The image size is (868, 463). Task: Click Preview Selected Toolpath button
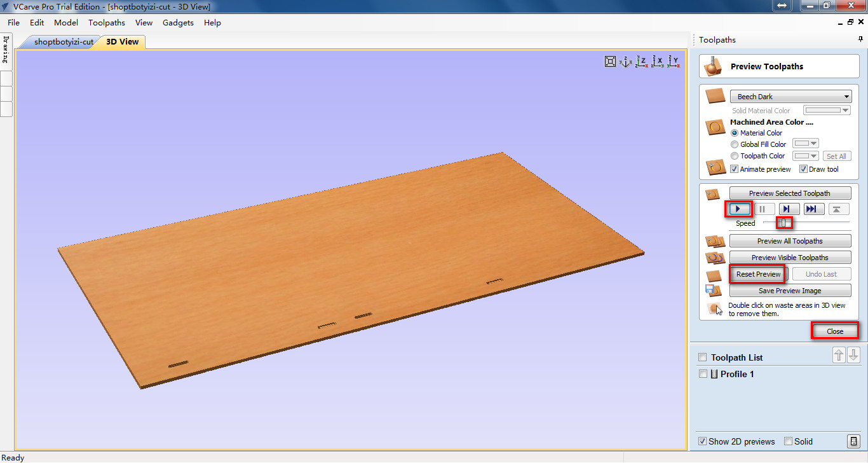[x=790, y=193]
